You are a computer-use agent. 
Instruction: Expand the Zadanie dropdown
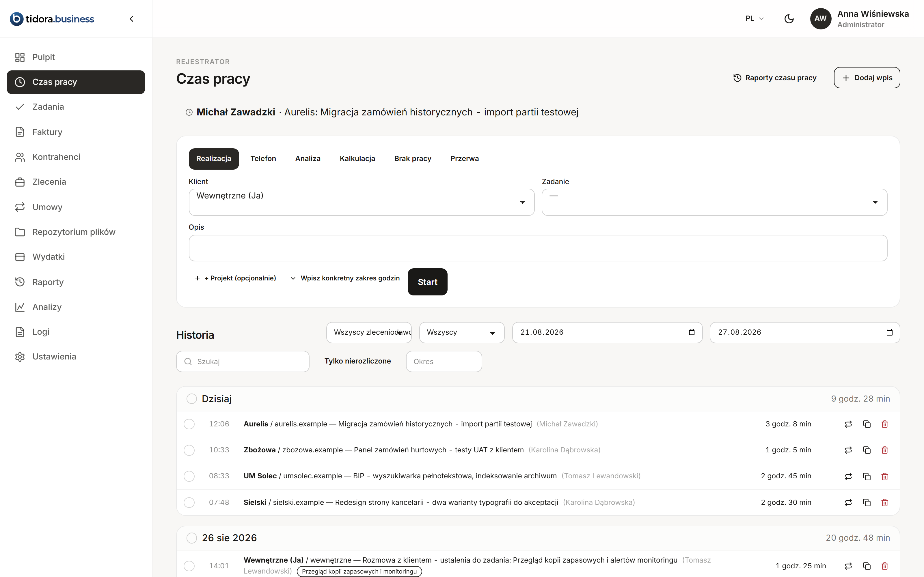(x=714, y=202)
